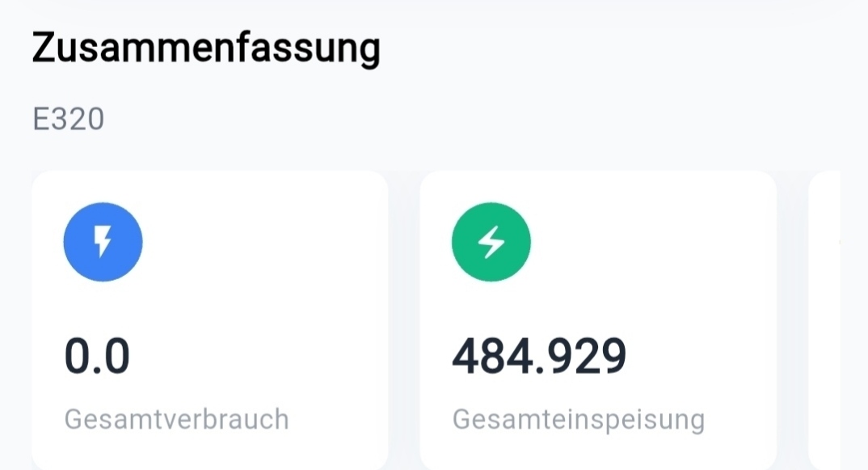
Task: Click the Gesamtverbrauch label
Action: 176,420
